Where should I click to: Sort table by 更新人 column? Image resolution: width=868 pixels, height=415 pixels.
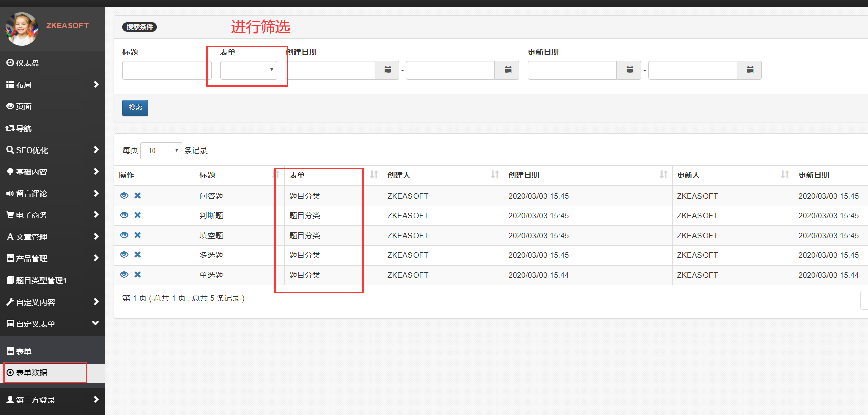pos(785,175)
